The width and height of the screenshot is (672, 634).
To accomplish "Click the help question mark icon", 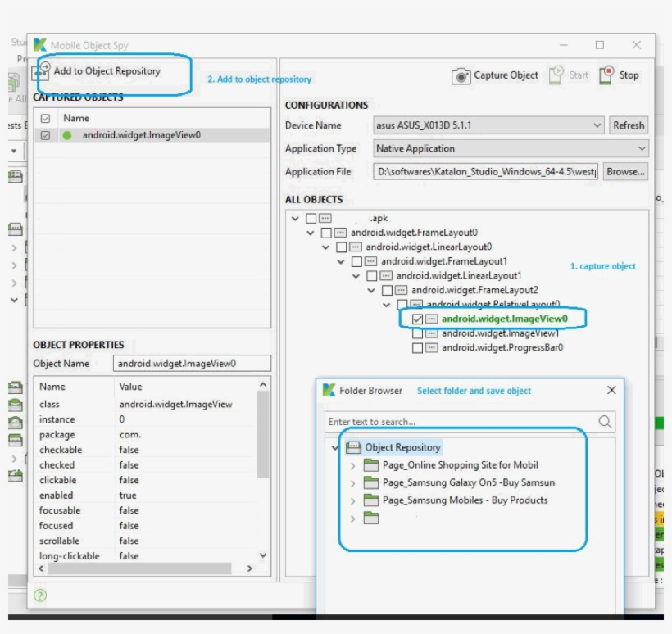I will tap(40, 596).
